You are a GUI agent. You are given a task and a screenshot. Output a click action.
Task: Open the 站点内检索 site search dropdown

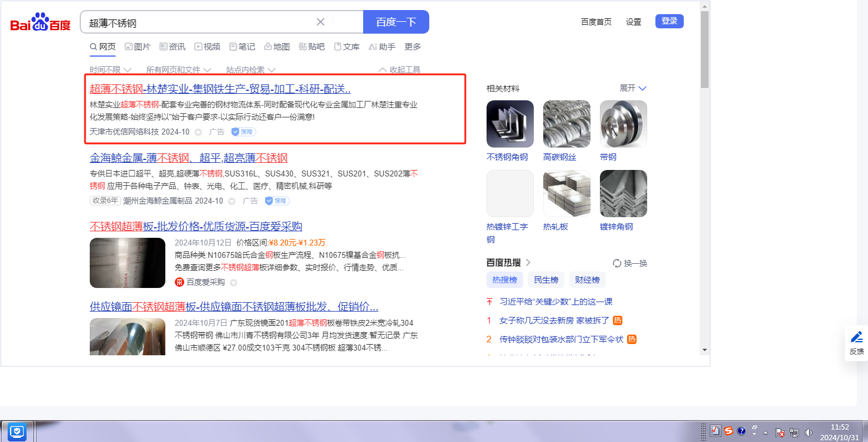click(251, 70)
